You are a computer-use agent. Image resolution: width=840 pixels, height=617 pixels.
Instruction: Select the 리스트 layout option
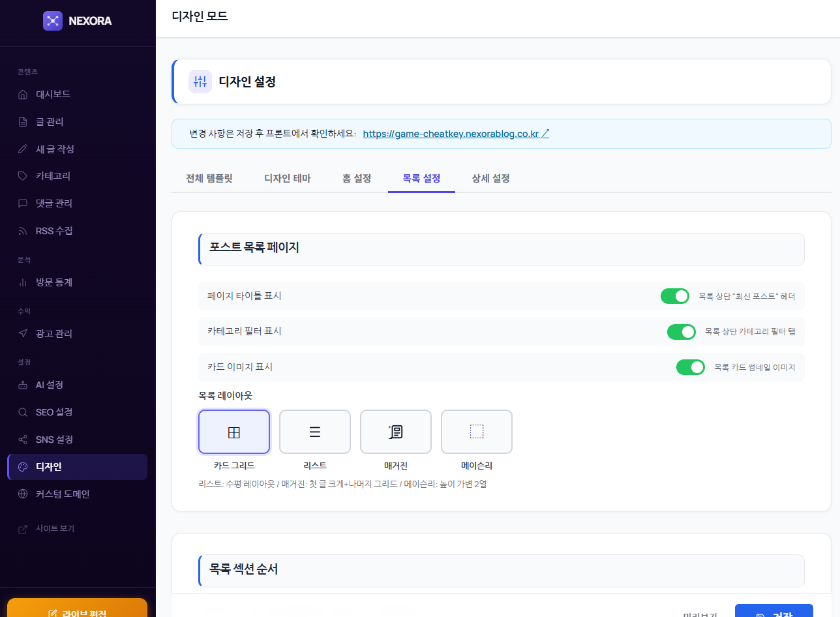point(314,432)
